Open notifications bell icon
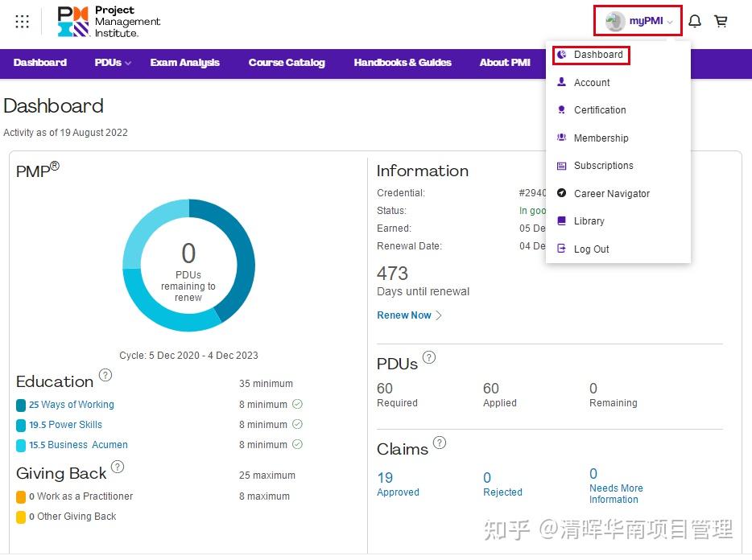Viewport: 752px width, 560px height. 695,21
